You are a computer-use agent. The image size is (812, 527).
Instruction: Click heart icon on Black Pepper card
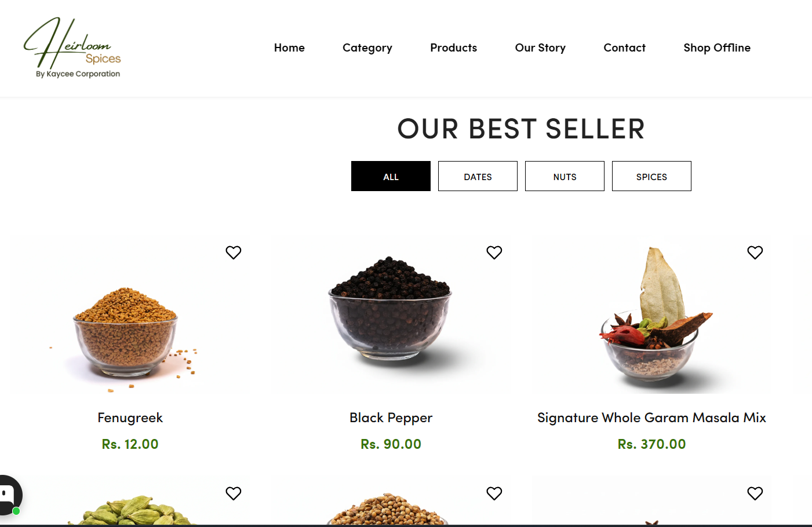pos(494,252)
